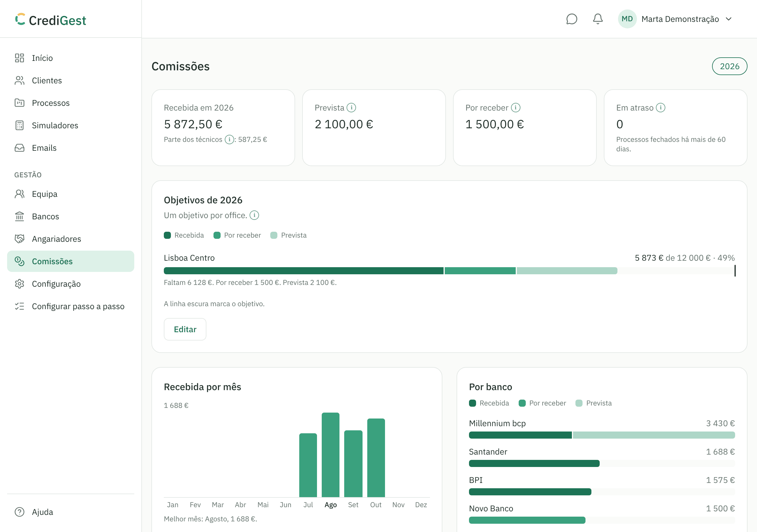Open the chat messages icon
Screen dimensions: 757x532
coord(571,19)
